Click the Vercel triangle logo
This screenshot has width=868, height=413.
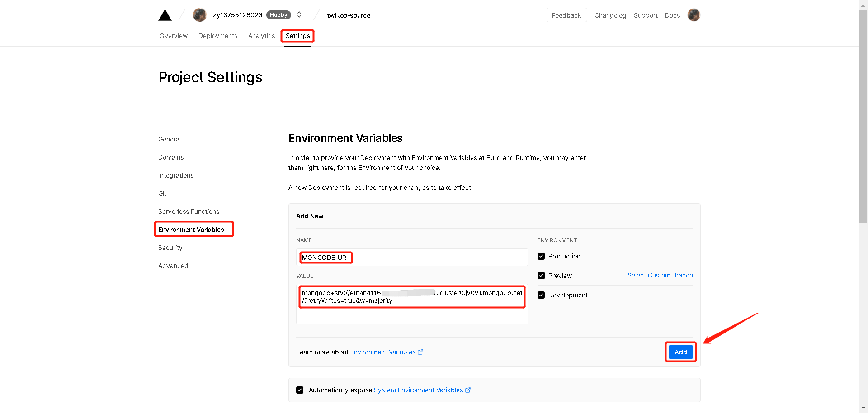(165, 15)
